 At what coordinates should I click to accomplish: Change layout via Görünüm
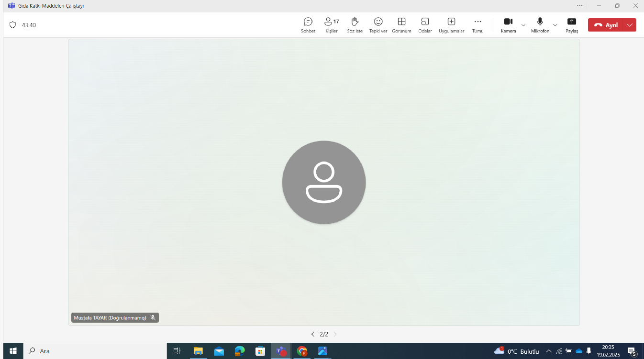point(401,25)
